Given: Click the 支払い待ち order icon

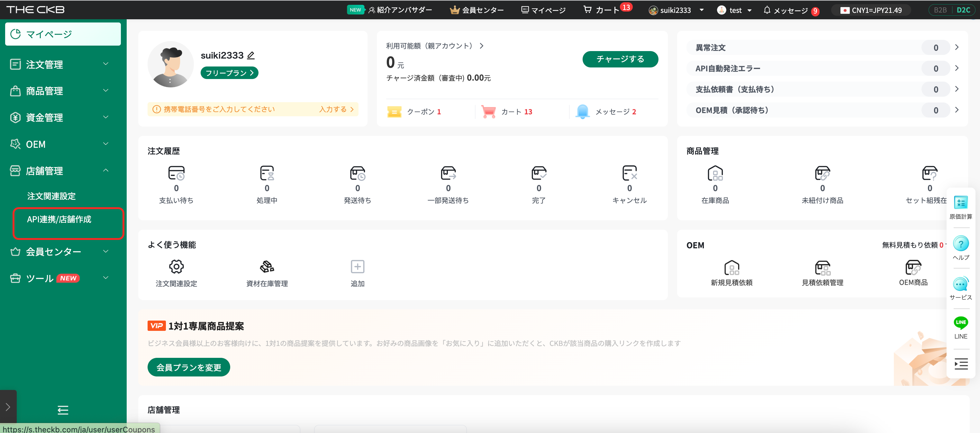Looking at the screenshot, I should coord(176,173).
